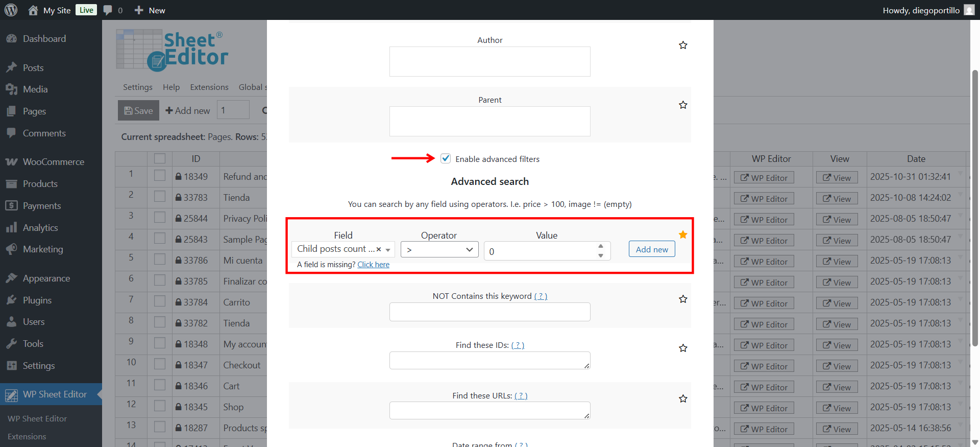Image resolution: width=980 pixels, height=447 pixels.
Task: Star the NOT Contains keyword filter
Action: 683,299
